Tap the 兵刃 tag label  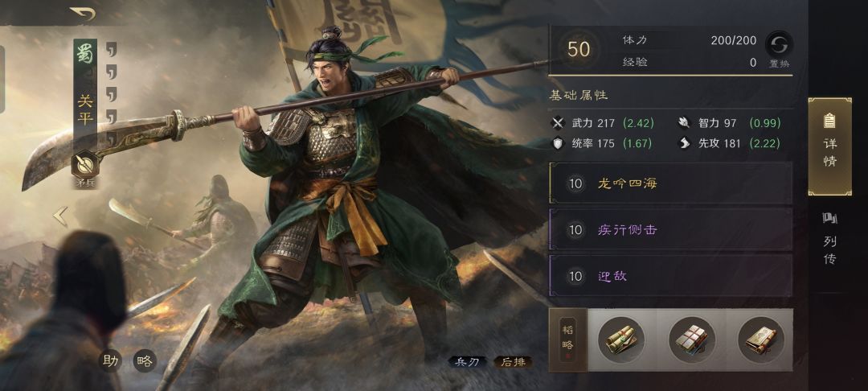point(467,362)
